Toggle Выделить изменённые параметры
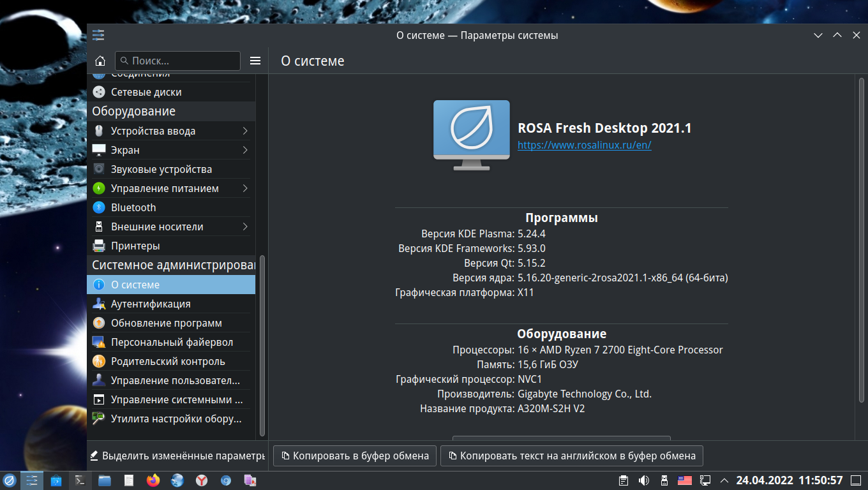Screen dimensions: 868x490 pyautogui.click(x=177, y=456)
